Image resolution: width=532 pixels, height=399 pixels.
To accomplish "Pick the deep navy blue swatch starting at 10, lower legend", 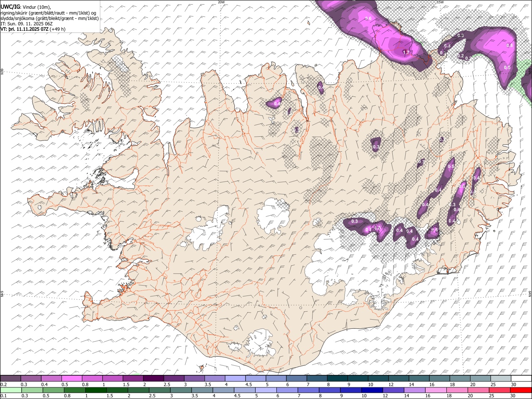I will pos(372,390).
